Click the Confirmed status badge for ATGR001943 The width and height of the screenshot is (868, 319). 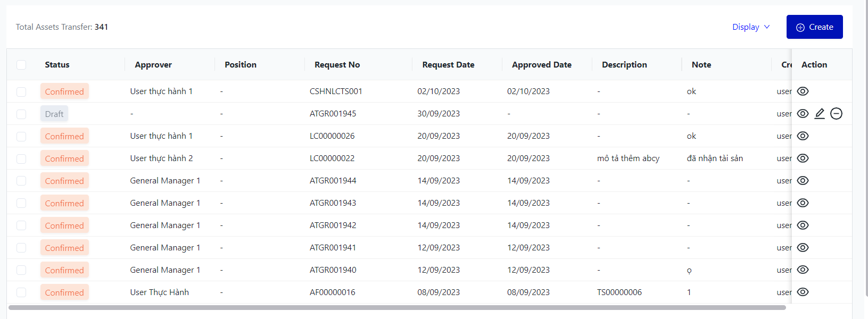click(64, 203)
